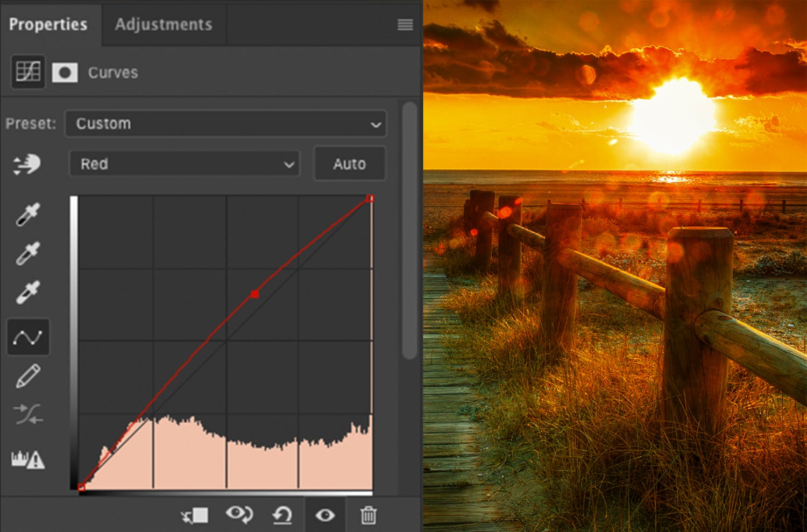This screenshot has height=532, width=807.
Task: Open the Preset dropdown showing Custom
Action: [x=225, y=124]
